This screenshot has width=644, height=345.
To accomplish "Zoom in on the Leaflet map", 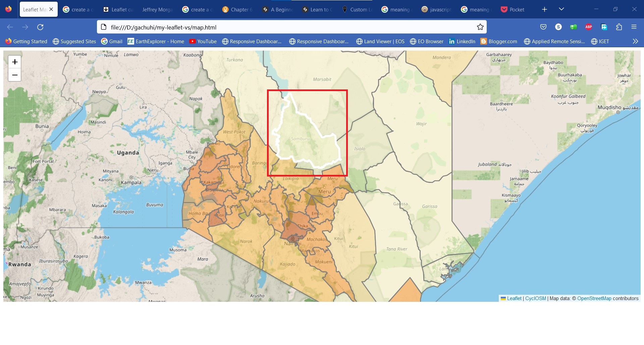I will point(15,62).
